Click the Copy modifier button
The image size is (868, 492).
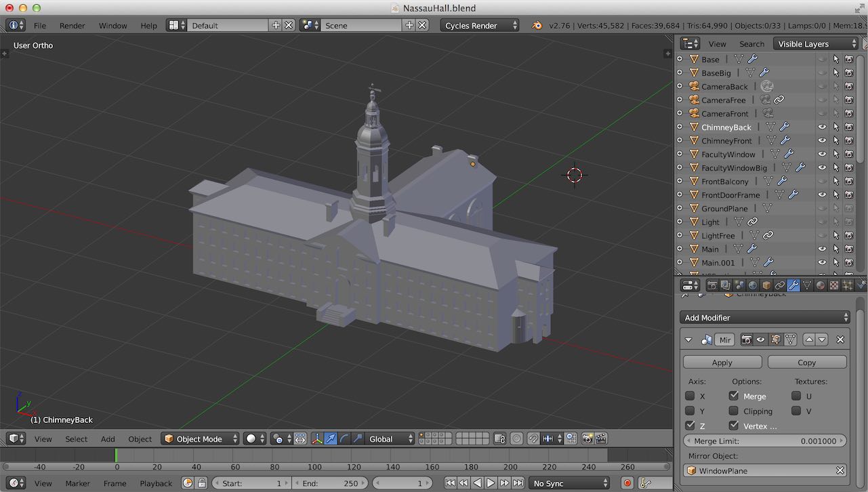pos(806,362)
